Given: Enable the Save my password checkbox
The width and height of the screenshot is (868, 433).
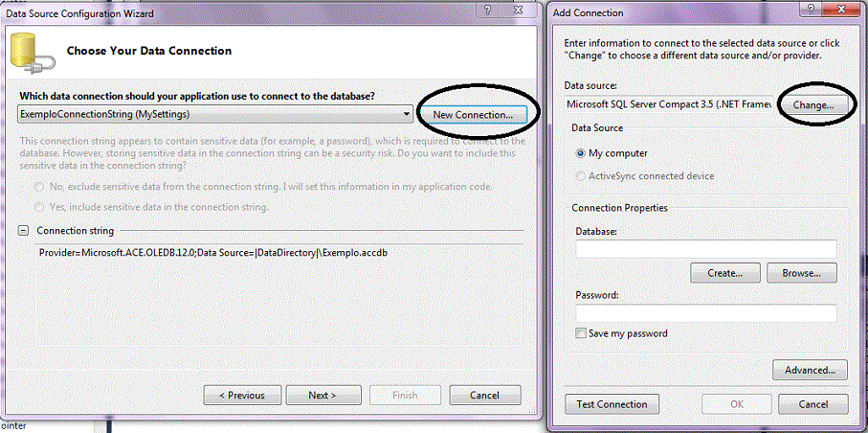Looking at the screenshot, I should [582, 333].
